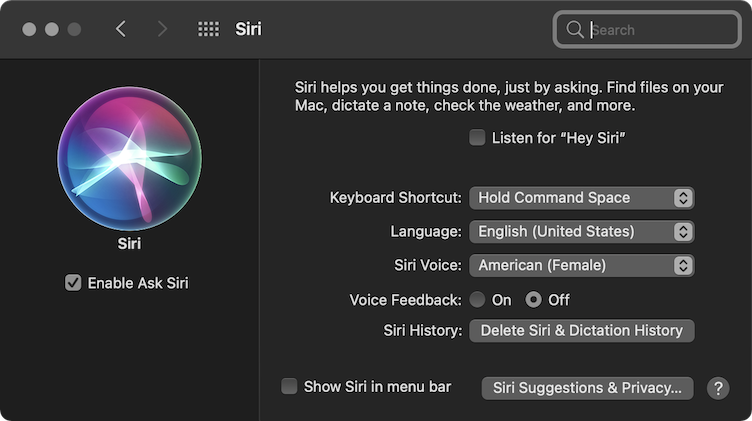Click the "Keyboard Shortcut:" label

point(396,198)
